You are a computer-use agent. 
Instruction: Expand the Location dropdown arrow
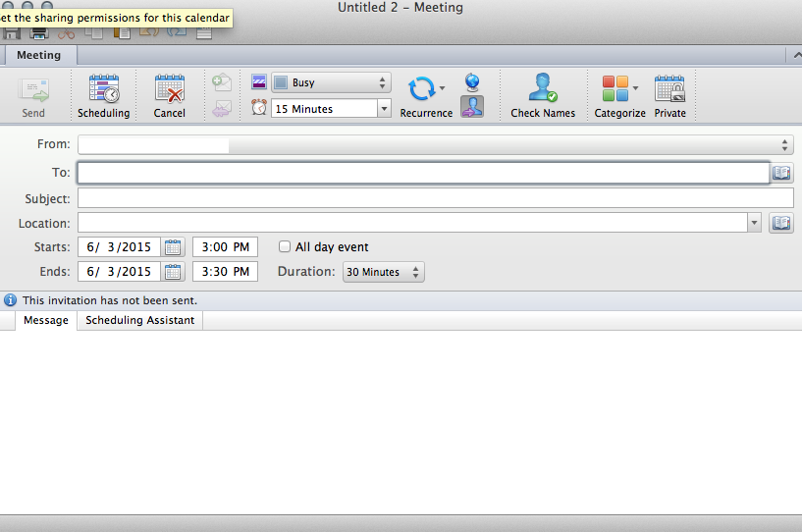(754, 223)
